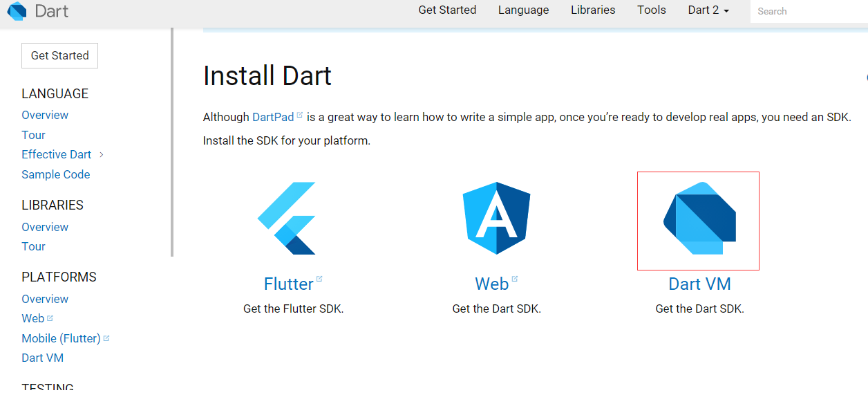Open the Web heading link
The height and width of the screenshot is (395, 868).
492,284
